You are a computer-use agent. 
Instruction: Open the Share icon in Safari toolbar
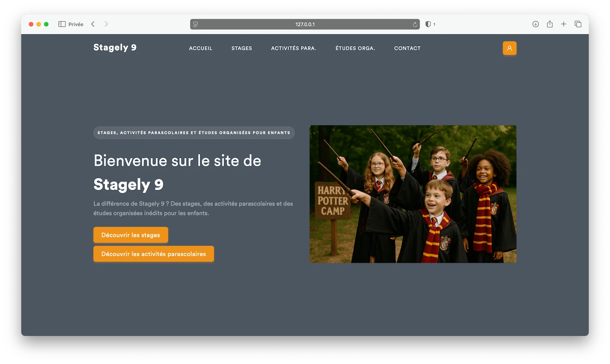550,24
